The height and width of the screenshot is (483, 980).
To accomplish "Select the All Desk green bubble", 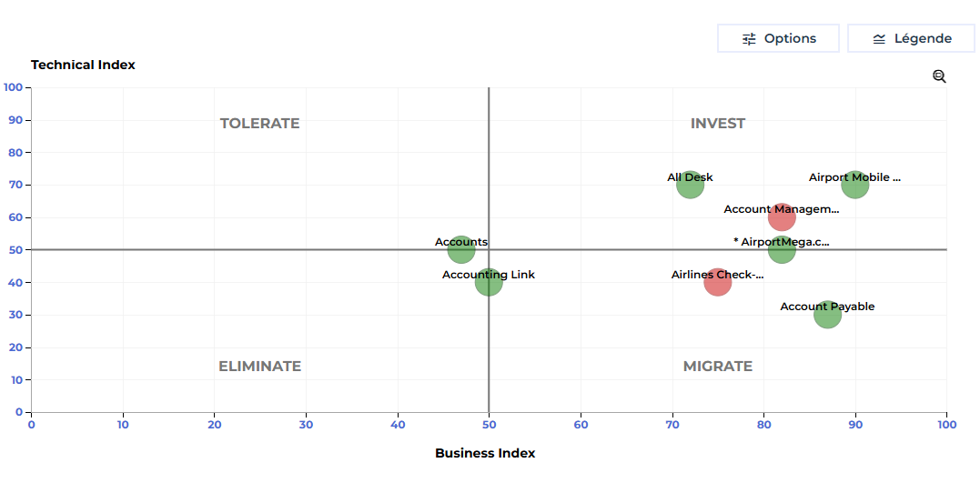I will tap(691, 185).
